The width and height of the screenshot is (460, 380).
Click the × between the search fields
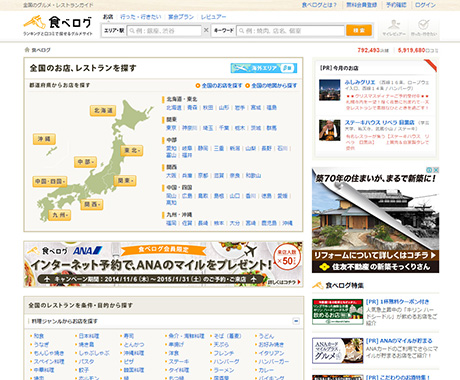(206, 30)
